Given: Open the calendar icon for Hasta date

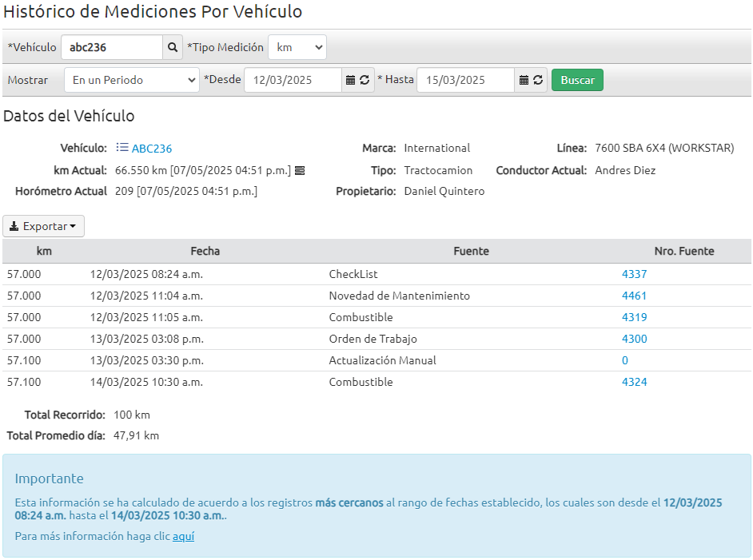Looking at the screenshot, I should click(524, 80).
